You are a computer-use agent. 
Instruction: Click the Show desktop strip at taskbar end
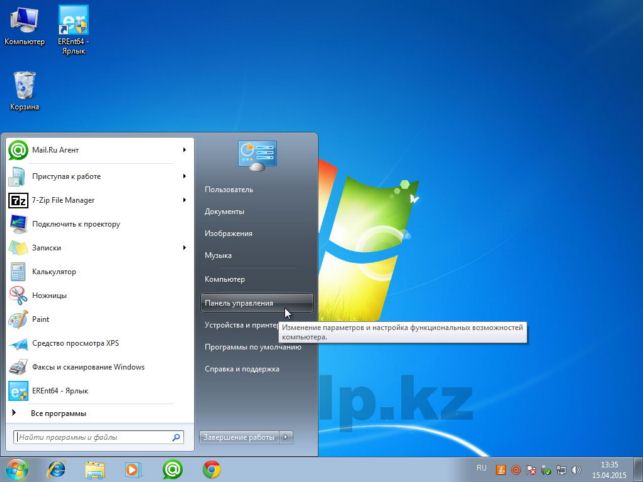pos(638,470)
